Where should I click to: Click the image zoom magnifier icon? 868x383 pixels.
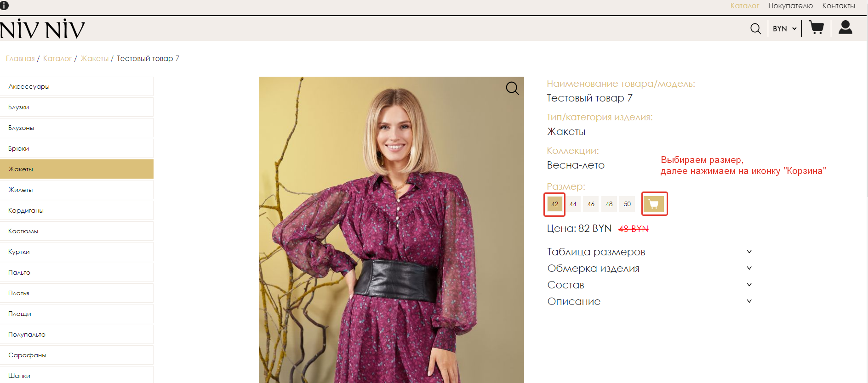pos(512,88)
